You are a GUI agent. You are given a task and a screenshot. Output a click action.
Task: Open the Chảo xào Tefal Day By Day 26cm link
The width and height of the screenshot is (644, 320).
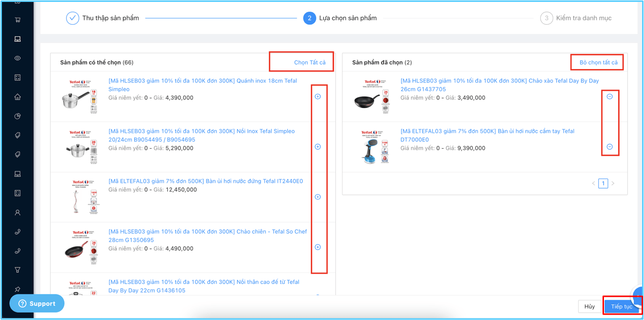[x=499, y=85]
